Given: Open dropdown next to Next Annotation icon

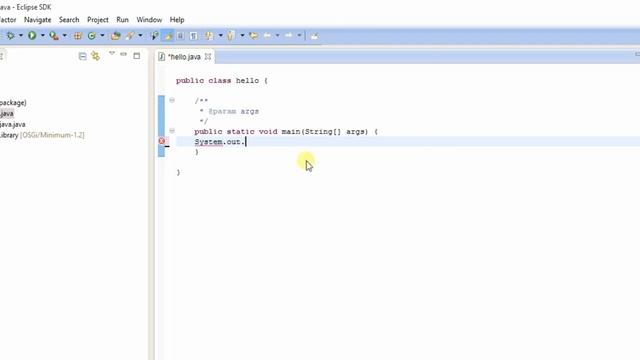Looking at the screenshot, I should tap(220, 36).
